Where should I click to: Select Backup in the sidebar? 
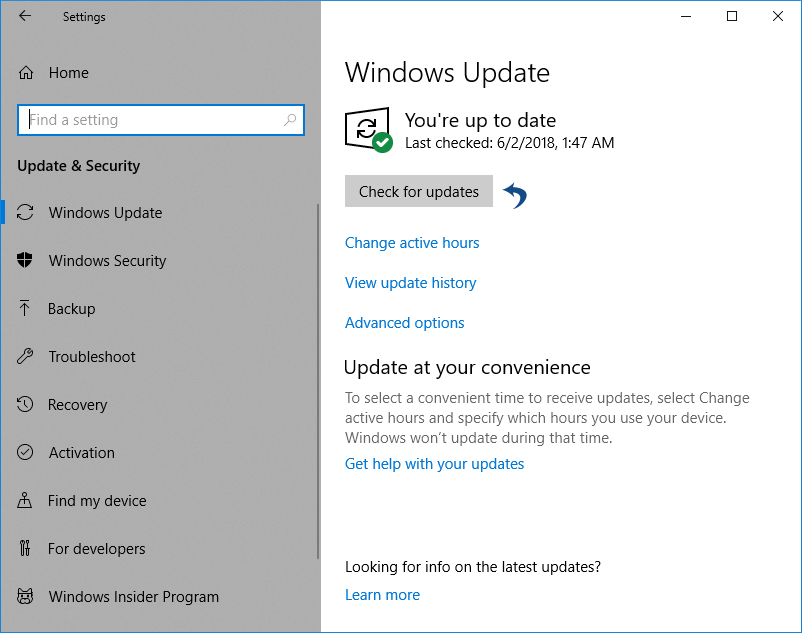click(71, 309)
